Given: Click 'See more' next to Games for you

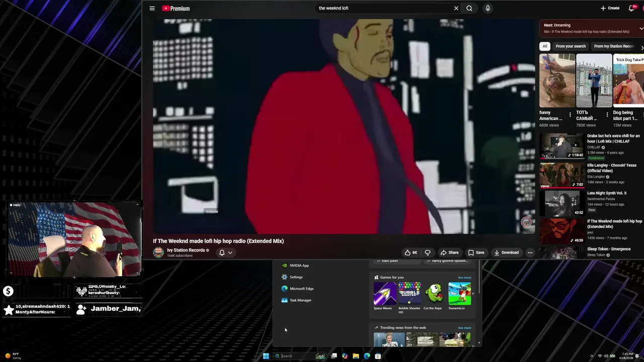Looking at the screenshot, I should (464, 278).
